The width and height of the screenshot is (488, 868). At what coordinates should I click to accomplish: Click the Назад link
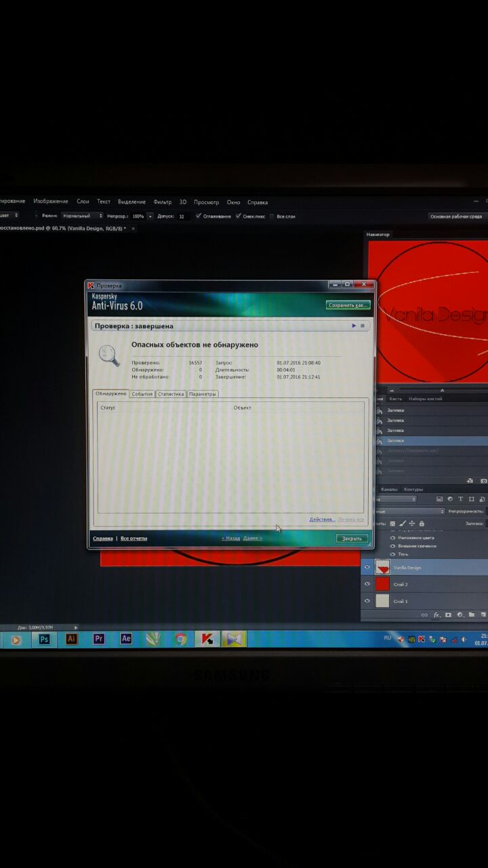[230, 538]
